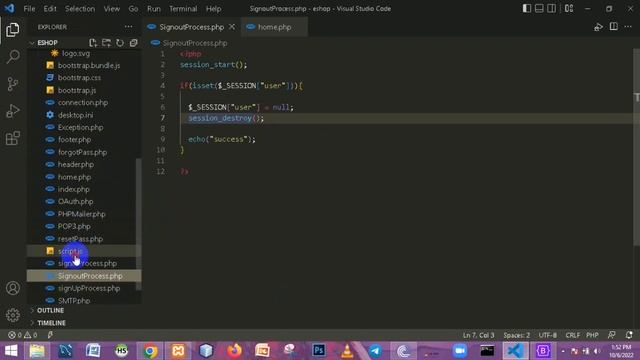The image size is (640, 360).
Task: Close the SignoutProcess.php tab
Action: coord(232,27)
